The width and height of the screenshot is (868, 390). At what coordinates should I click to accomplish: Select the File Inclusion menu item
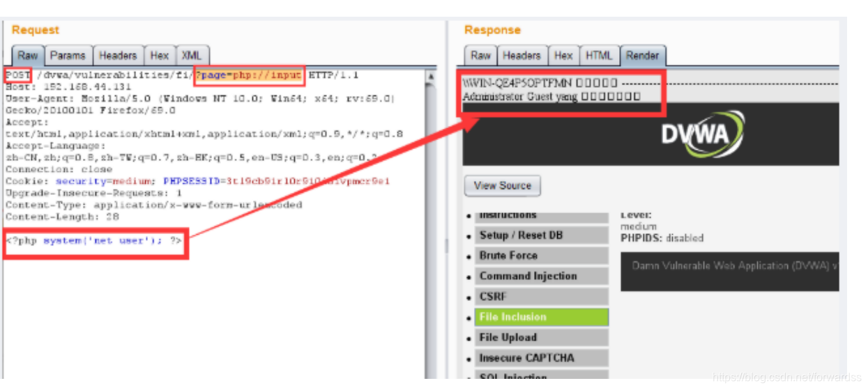click(x=542, y=317)
